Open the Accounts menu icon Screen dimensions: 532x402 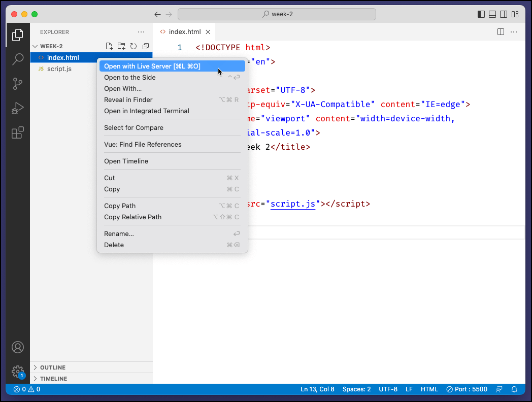click(18, 347)
